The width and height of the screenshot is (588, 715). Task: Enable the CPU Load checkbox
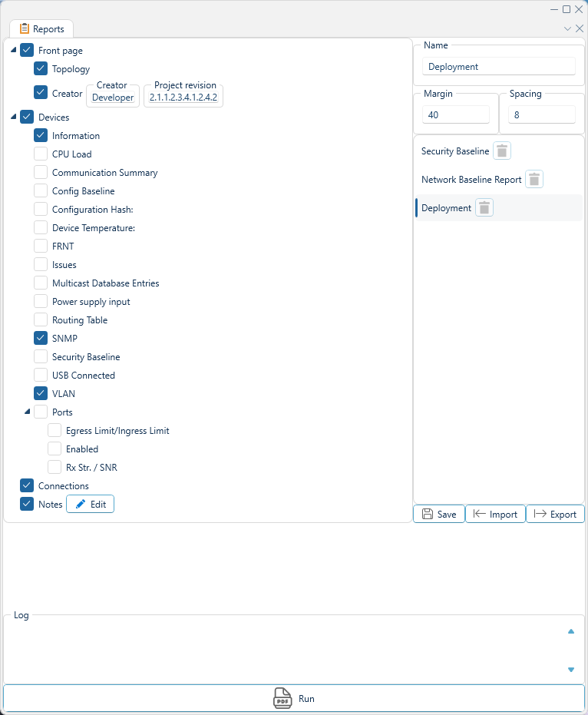click(x=41, y=154)
